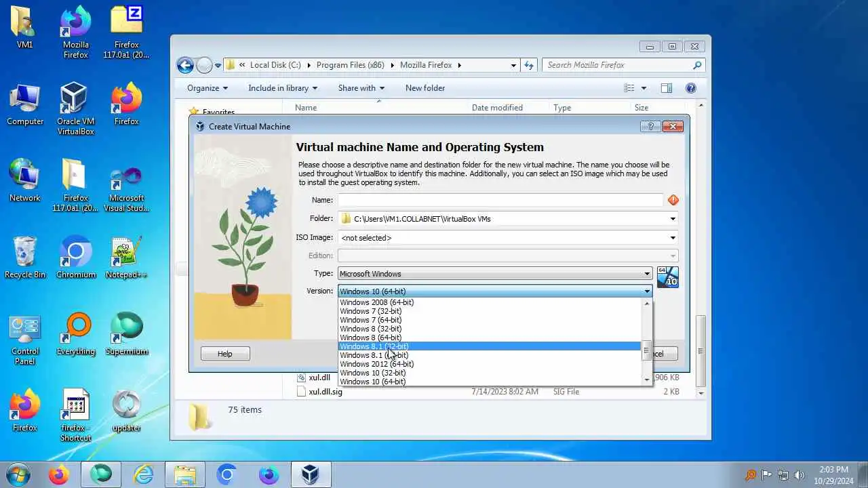868x488 pixels.
Task: Sort by the Size column header
Action: point(642,108)
